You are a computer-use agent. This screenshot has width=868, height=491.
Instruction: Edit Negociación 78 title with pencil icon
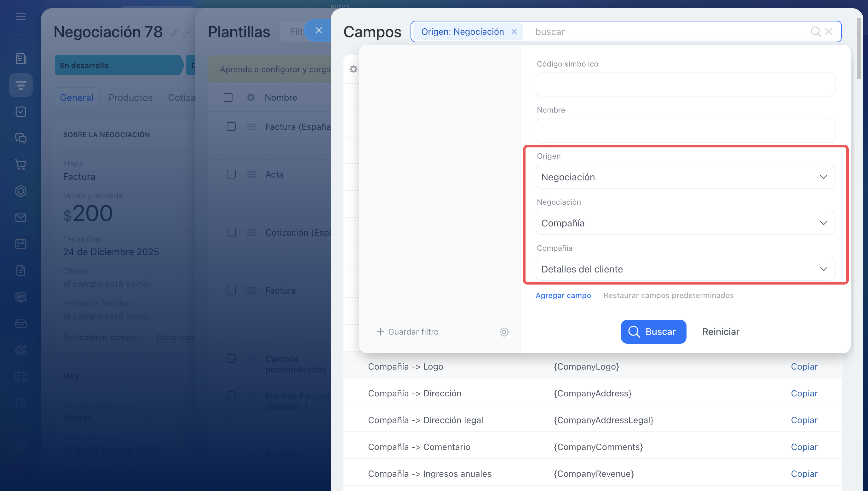coord(174,33)
